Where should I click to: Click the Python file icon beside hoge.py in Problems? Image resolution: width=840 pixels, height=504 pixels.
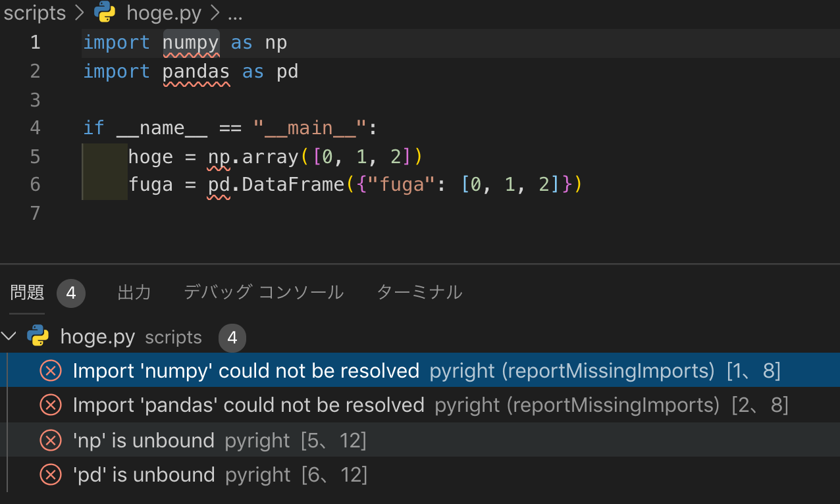click(38, 337)
